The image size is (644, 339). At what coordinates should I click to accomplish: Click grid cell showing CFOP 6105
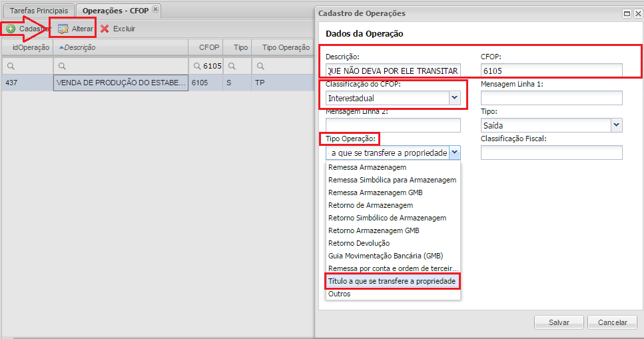[x=206, y=83]
